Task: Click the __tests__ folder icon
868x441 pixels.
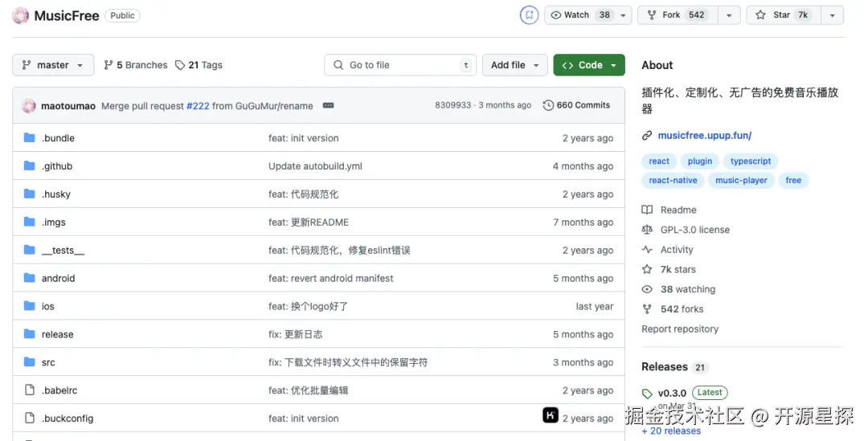Action: 30,250
